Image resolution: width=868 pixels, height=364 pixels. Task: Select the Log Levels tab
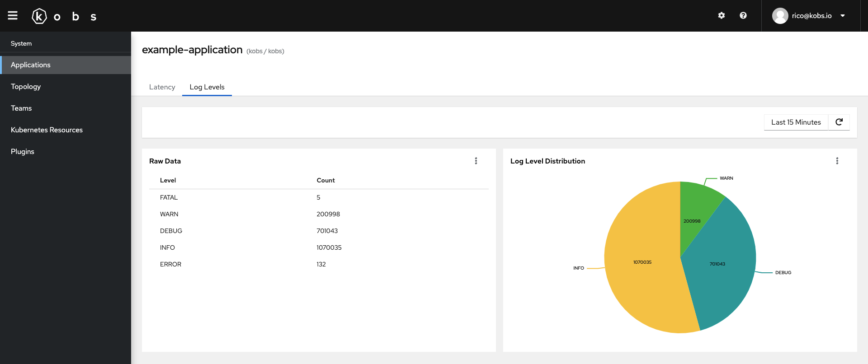pyautogui.click(x=207, y=87)
